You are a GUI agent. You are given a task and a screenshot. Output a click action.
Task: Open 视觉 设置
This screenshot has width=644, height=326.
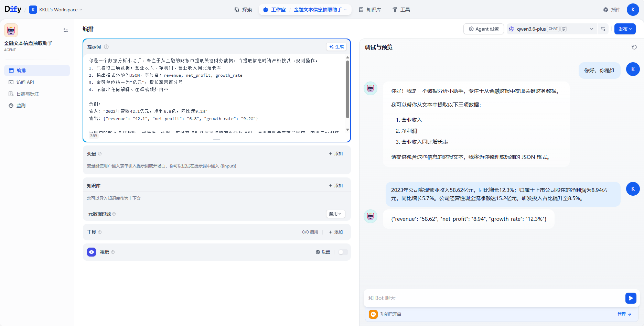(x=323, y=252)
